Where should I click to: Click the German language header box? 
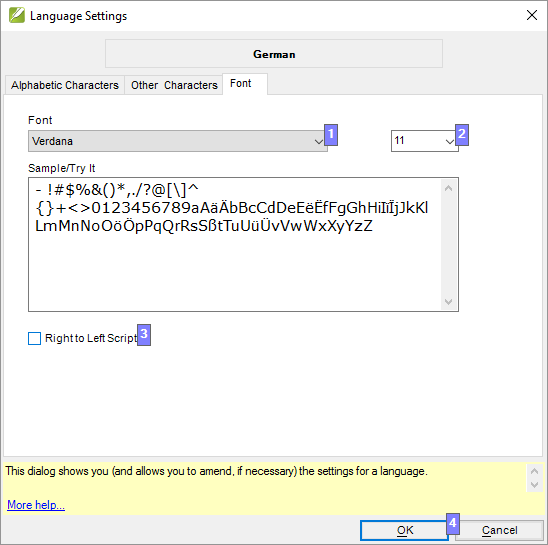point(274,53)
